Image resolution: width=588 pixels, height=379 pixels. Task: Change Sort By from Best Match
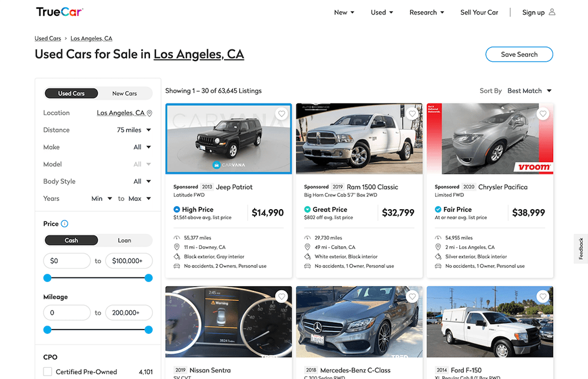(x=528, y=90)
